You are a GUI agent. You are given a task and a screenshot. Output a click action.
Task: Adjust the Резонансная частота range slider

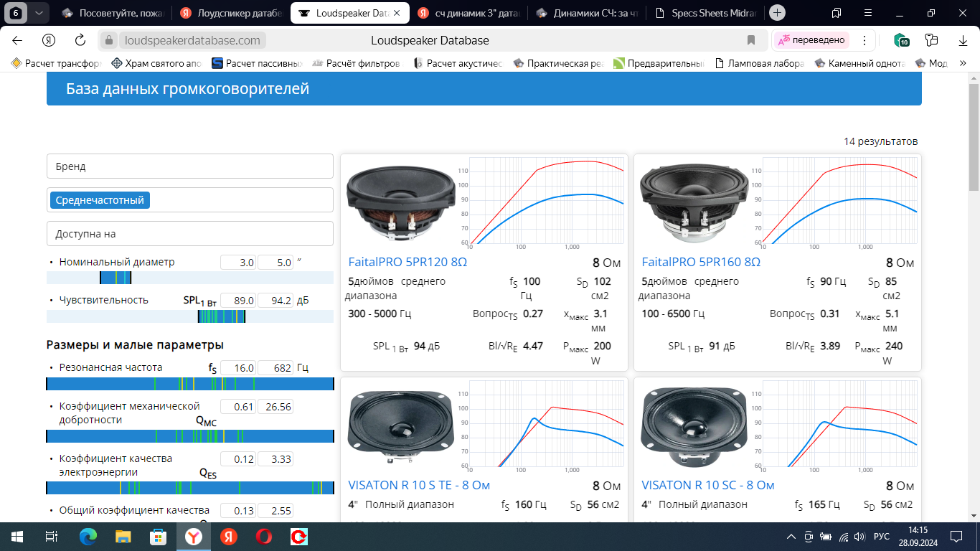190,383
